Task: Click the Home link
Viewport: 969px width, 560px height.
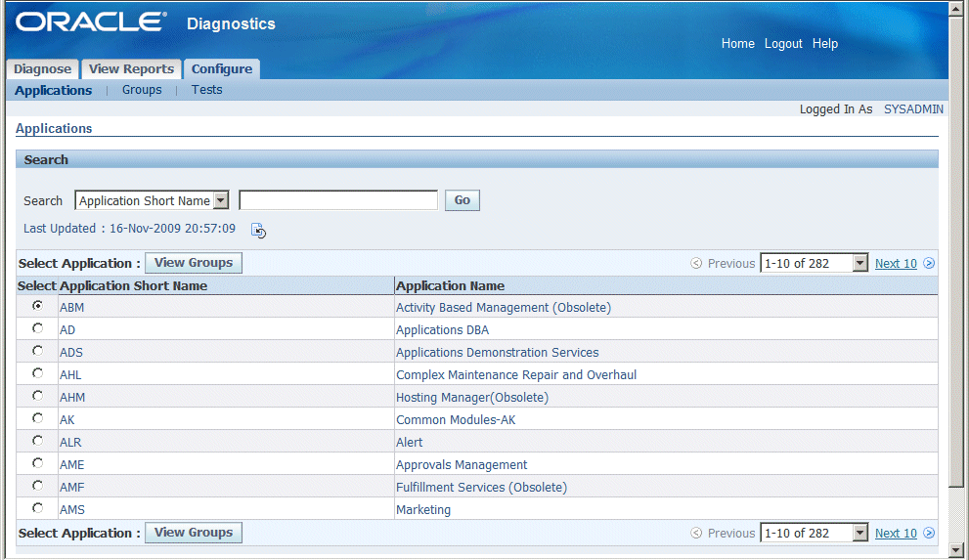Action: tap(738, 44)
